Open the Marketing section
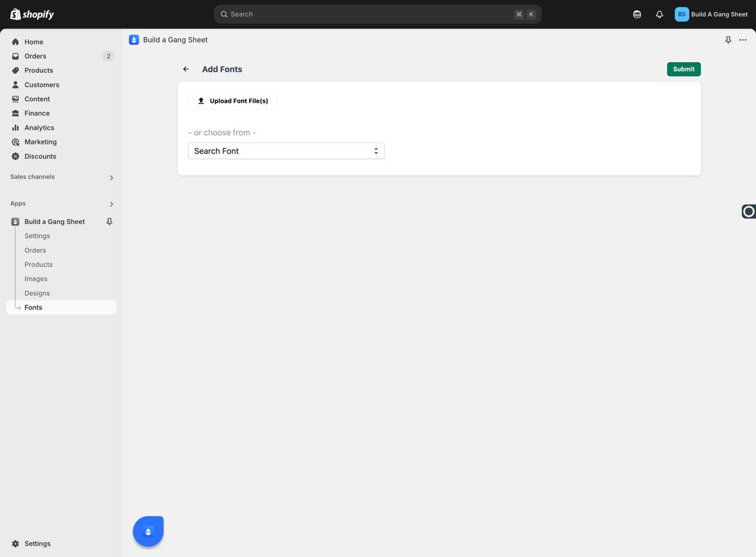 tap(61, 142)
